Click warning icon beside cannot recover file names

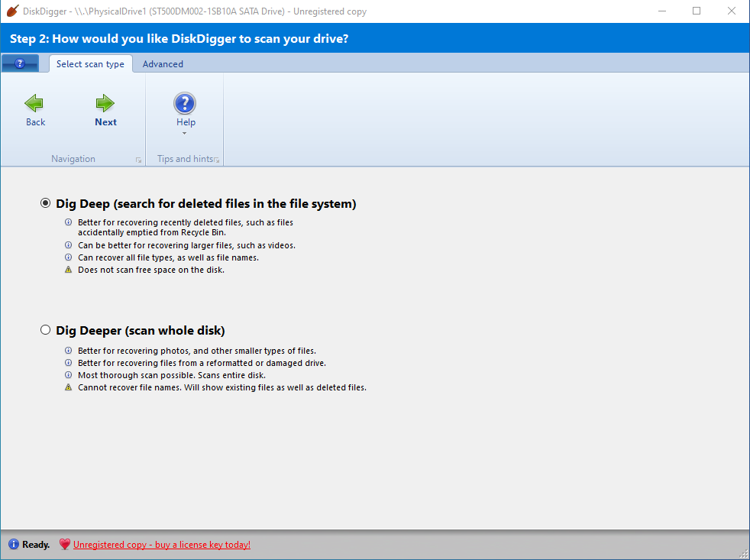(69, 387)
